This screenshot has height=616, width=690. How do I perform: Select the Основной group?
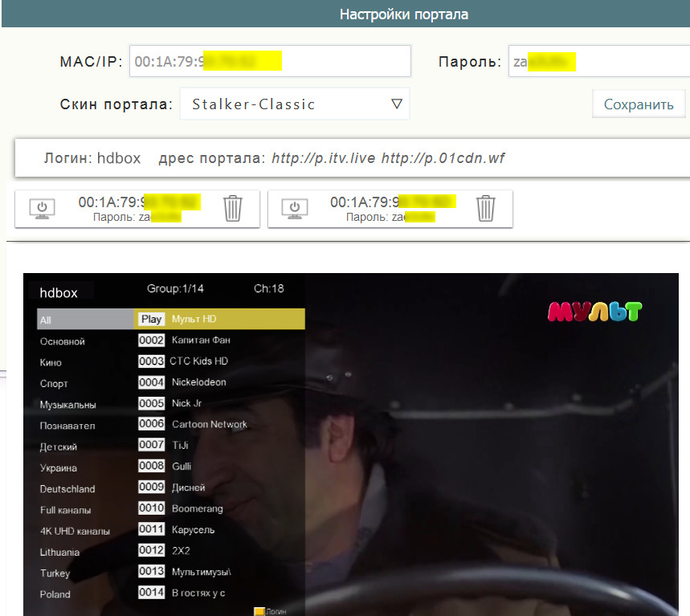coord(63,341)
